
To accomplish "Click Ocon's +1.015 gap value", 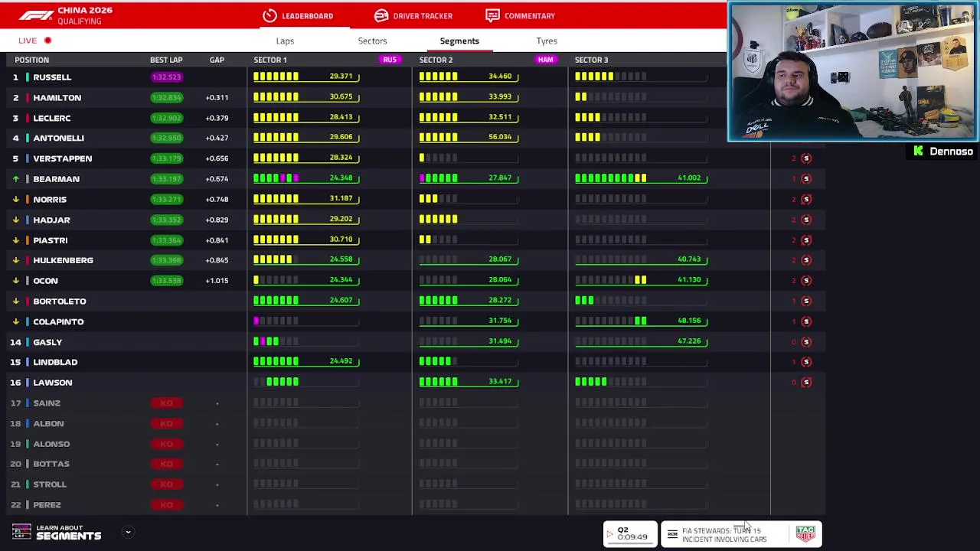I will coord(217,281).
